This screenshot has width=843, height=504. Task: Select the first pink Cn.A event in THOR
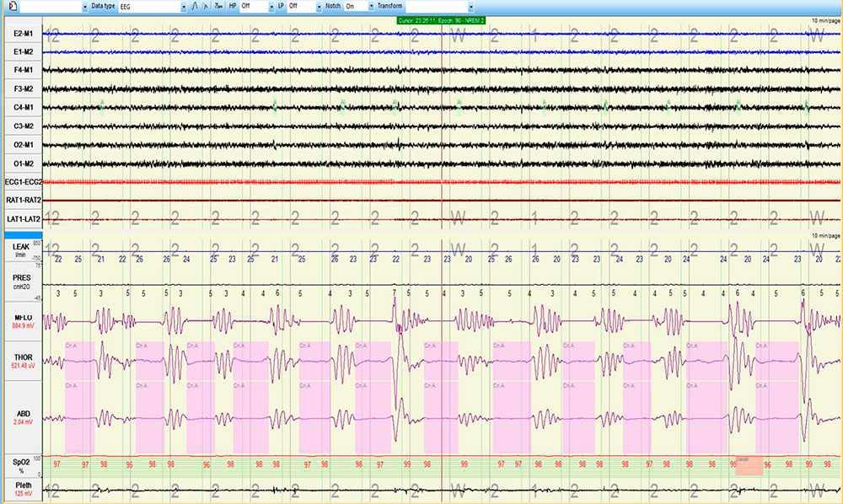pos(79,361)
